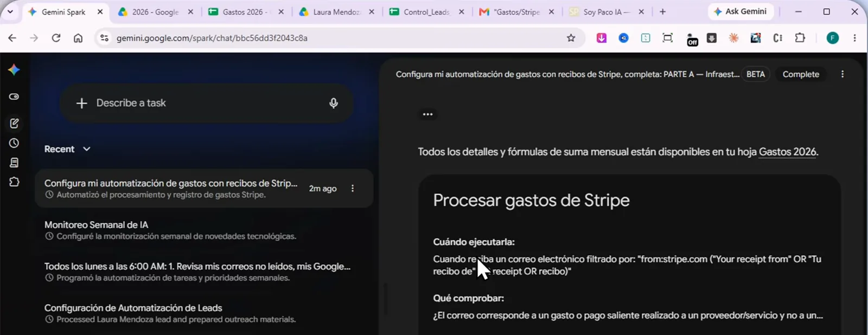Click the BETA badge in the header
868x335 pixels.
(755, 74)
